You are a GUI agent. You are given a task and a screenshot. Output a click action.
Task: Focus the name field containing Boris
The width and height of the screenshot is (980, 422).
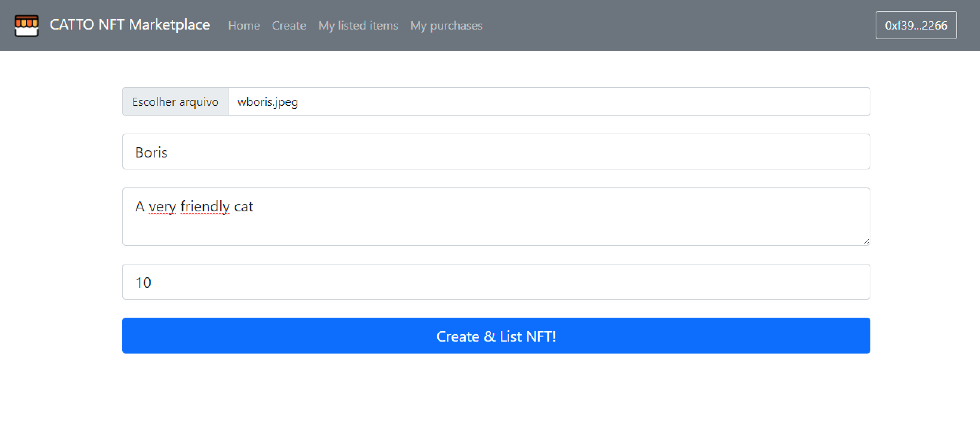click(496, 152)
